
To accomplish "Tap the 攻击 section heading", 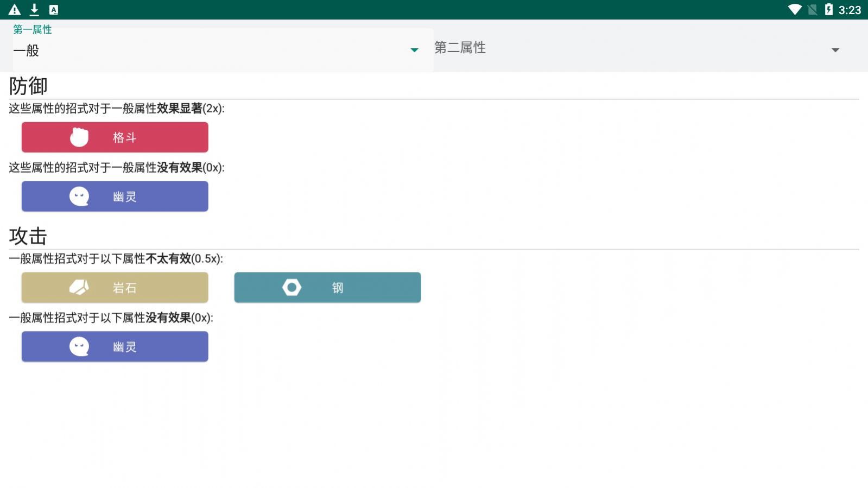I will coord(28,237).
